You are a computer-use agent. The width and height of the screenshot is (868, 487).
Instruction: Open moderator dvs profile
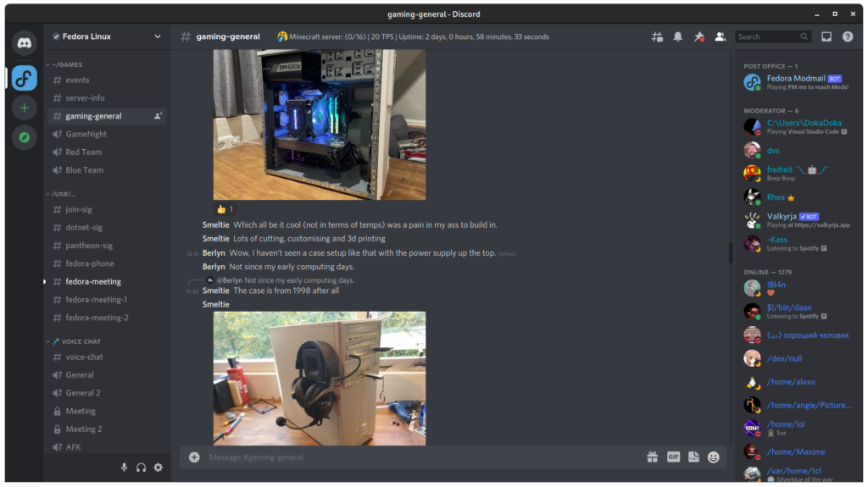(798, 151)
